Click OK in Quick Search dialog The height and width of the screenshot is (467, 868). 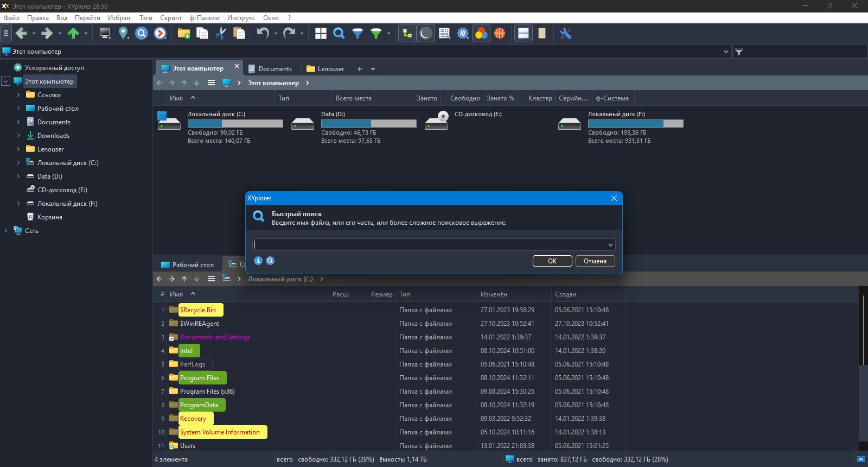(x=552, y=261)
